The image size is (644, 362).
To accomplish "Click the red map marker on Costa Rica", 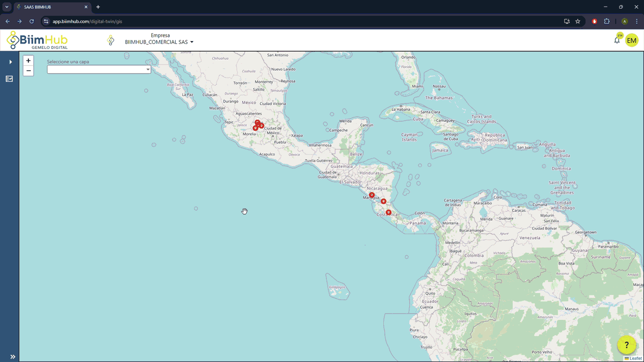I will [389, 212].
